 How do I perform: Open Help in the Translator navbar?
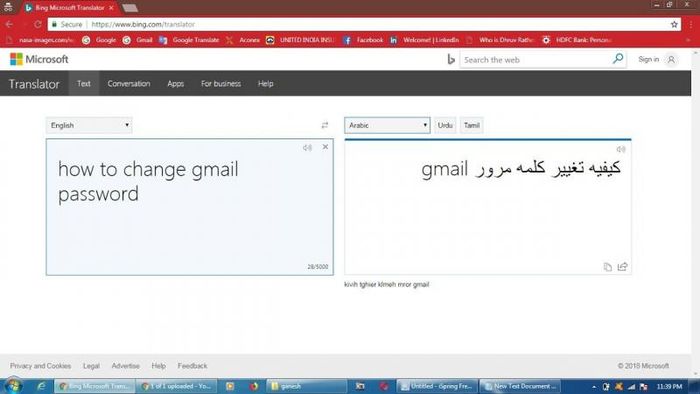click(266, 83)
